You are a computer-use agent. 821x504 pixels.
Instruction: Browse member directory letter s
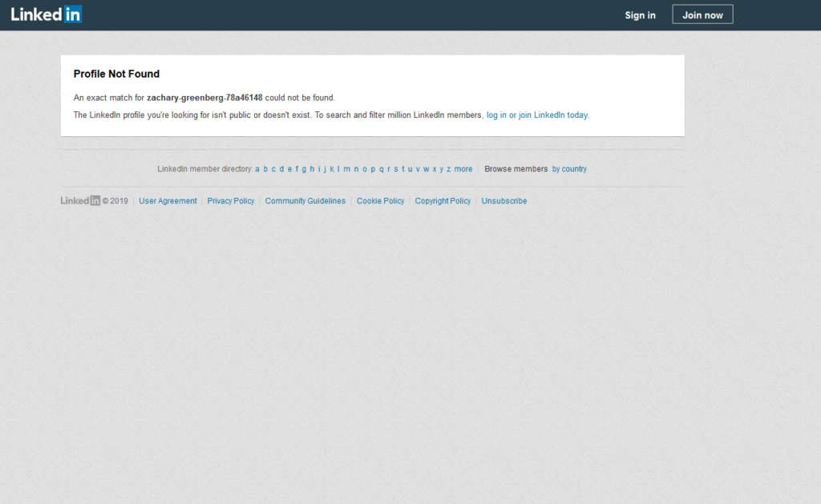[x=396, y=169]
